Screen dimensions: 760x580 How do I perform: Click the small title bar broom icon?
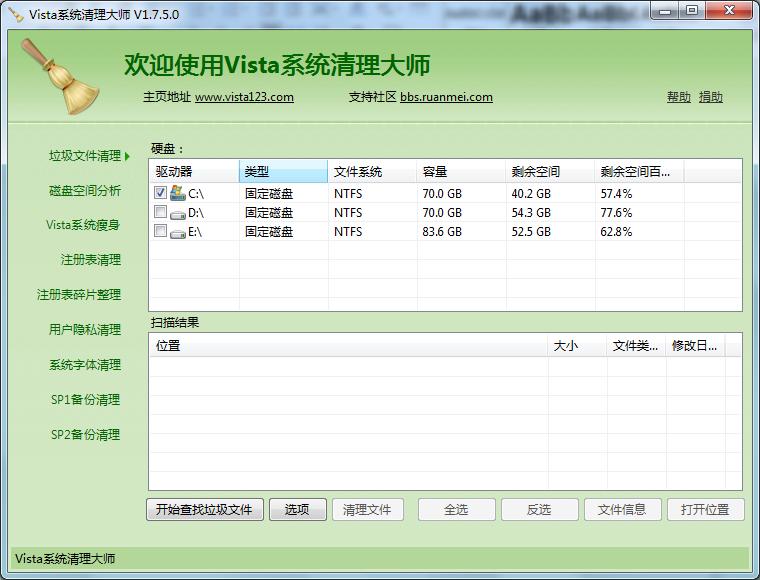[x=16, y=14]
